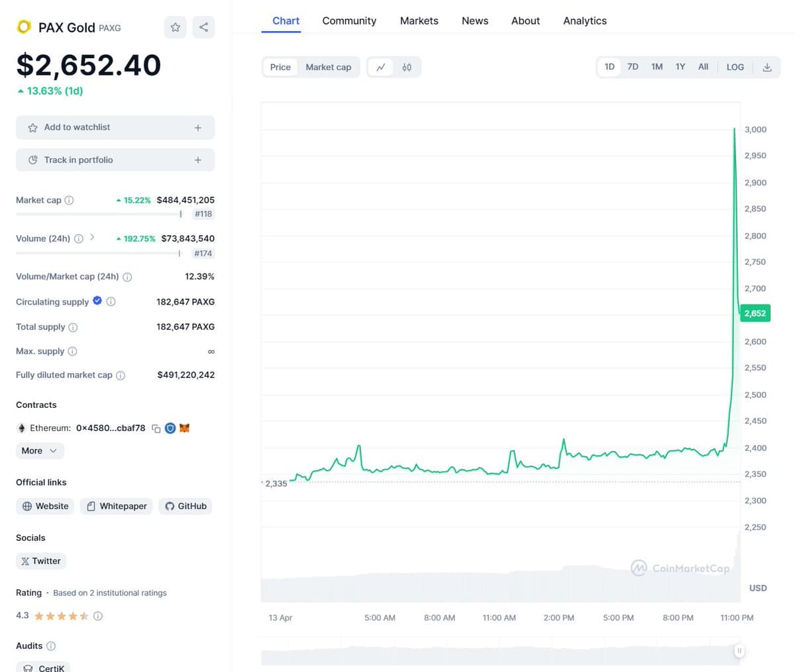Click the CertiK audit button
This screenshot has width=795, height=672.
click(43, 667)
